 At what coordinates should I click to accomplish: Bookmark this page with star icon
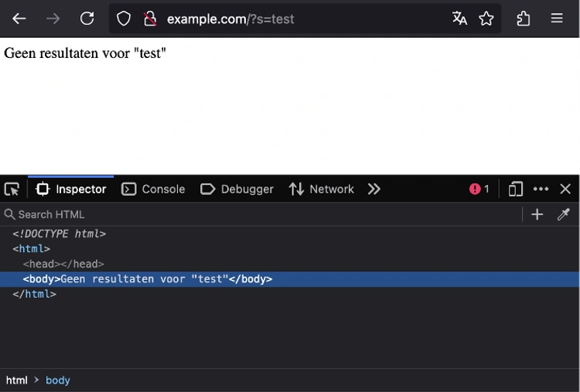tap(486, 19)
